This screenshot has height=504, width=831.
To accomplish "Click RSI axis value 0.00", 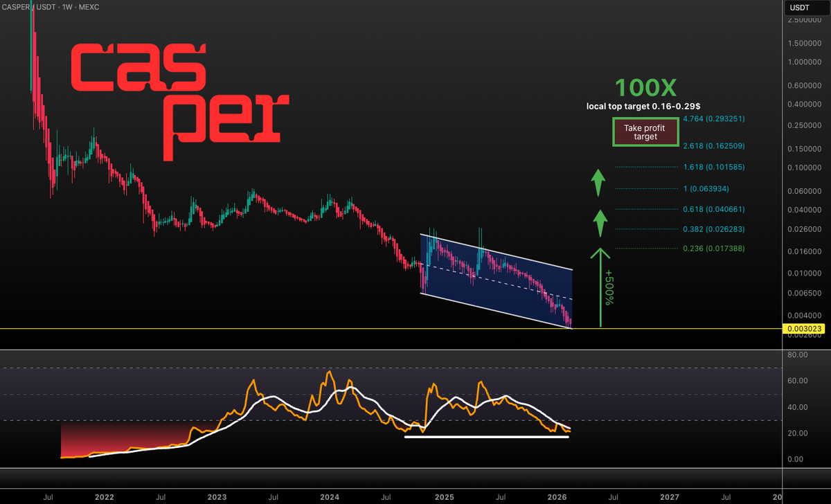I will pyautogui.click(x=796, y=460).
